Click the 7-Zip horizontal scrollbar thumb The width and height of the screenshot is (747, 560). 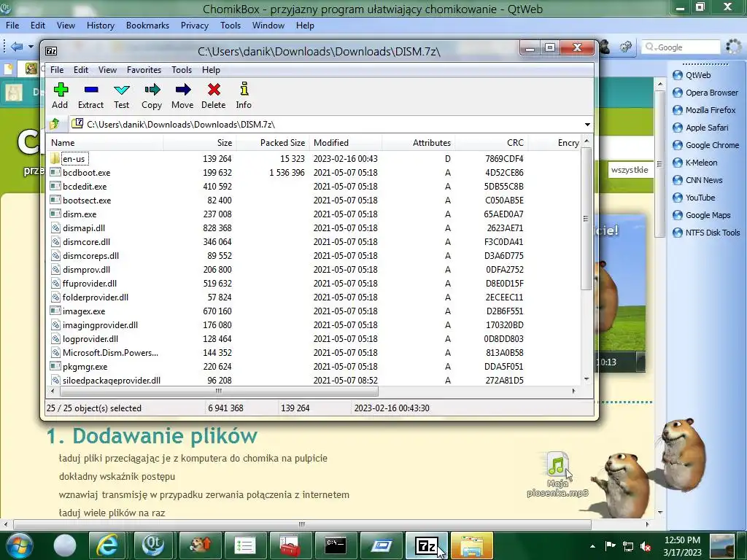[x=219, y=392]
